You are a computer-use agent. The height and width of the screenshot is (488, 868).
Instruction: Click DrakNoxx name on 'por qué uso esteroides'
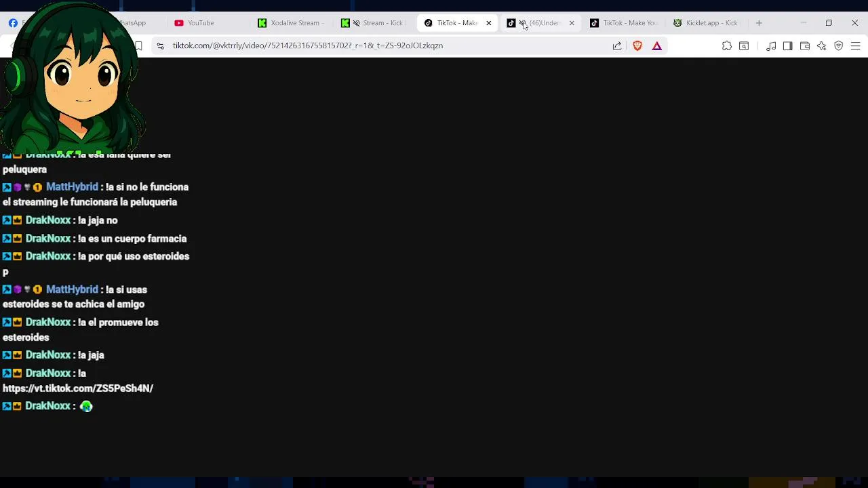point(48,256)
